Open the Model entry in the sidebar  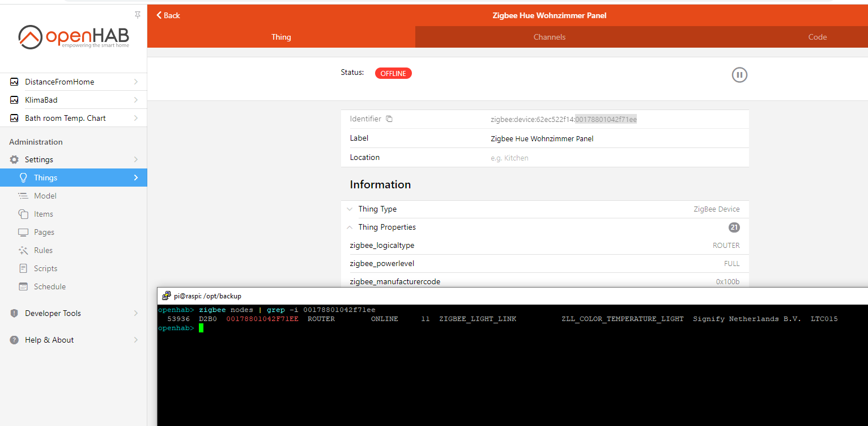45,196
